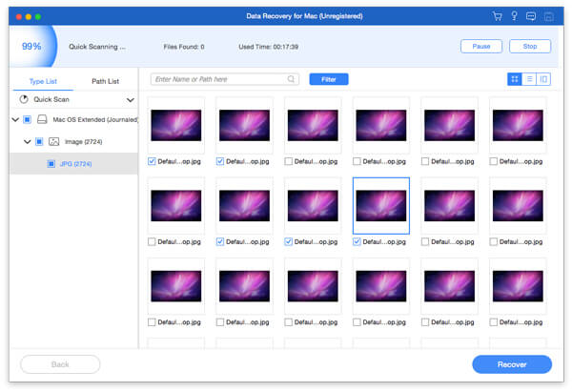Stop the scan
This screenshot has height=392, width=572.
point(530,47)
